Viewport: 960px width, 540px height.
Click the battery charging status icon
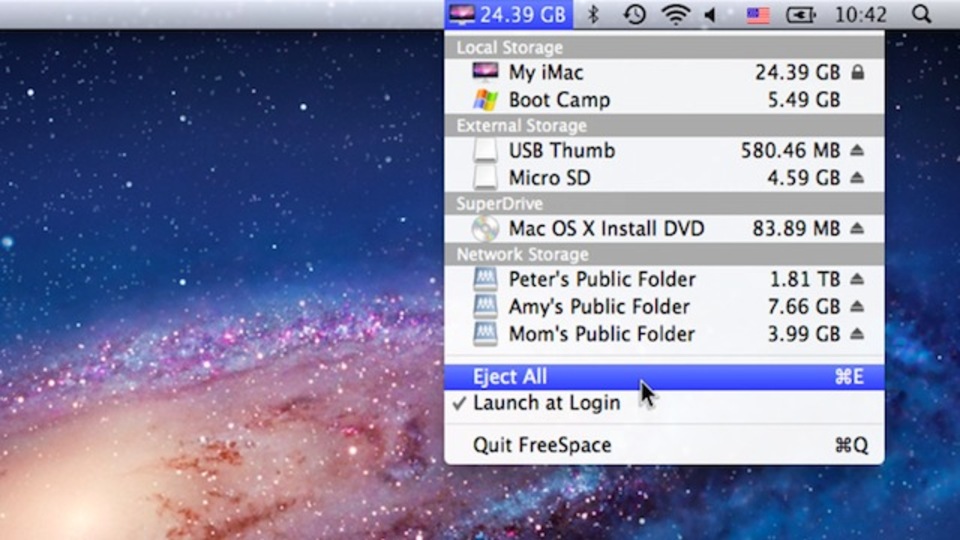[801, 15]
